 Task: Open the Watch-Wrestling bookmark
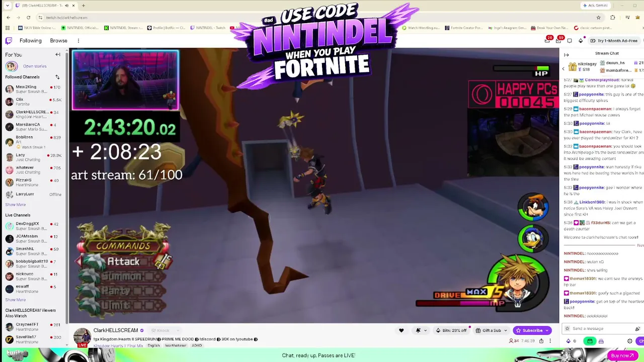pyautogui.click(x=421, y=28)
